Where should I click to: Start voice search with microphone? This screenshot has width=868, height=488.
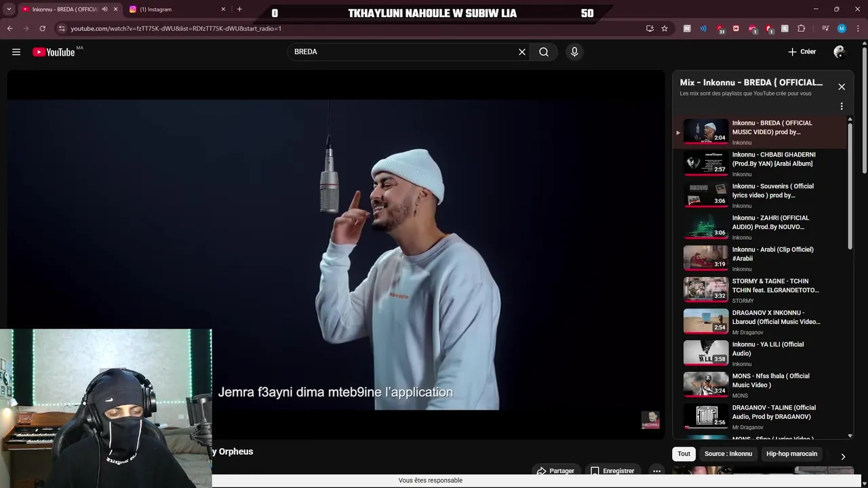tap(574, 52)
